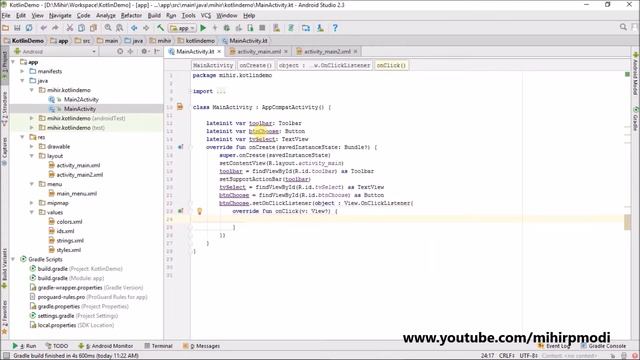Toggle the Terminal tool window
640x360 pixels.
(x=158, y=346)
